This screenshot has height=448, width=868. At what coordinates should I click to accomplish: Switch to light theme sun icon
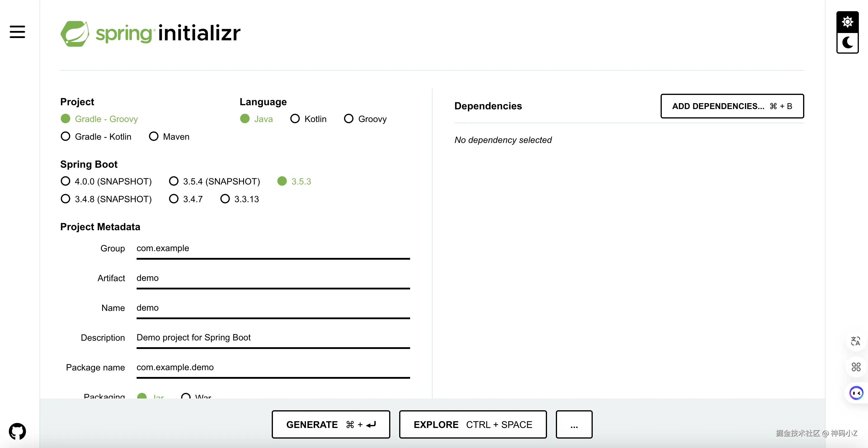(x=847, y=22)
